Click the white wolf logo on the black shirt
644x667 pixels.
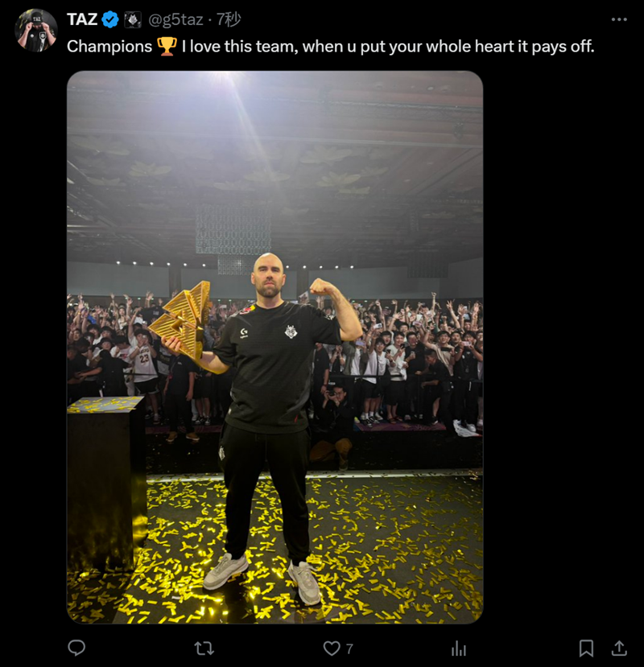[x=291, y=331]
